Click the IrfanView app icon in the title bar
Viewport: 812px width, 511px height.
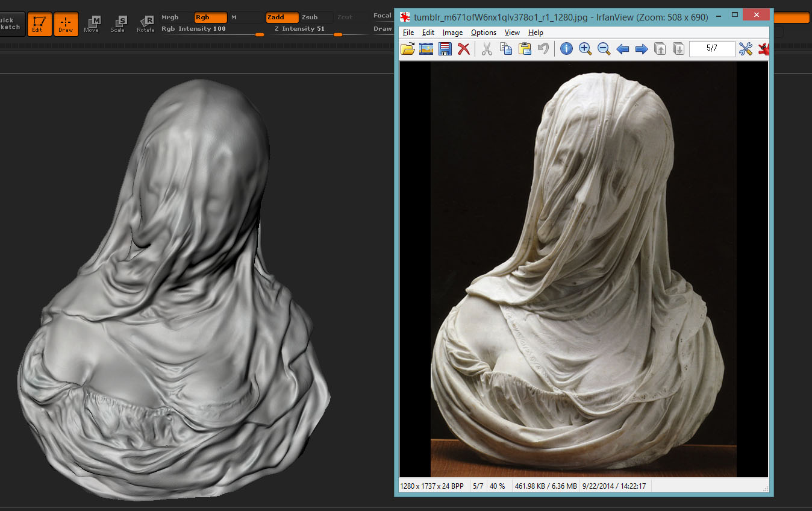point(405,17)
